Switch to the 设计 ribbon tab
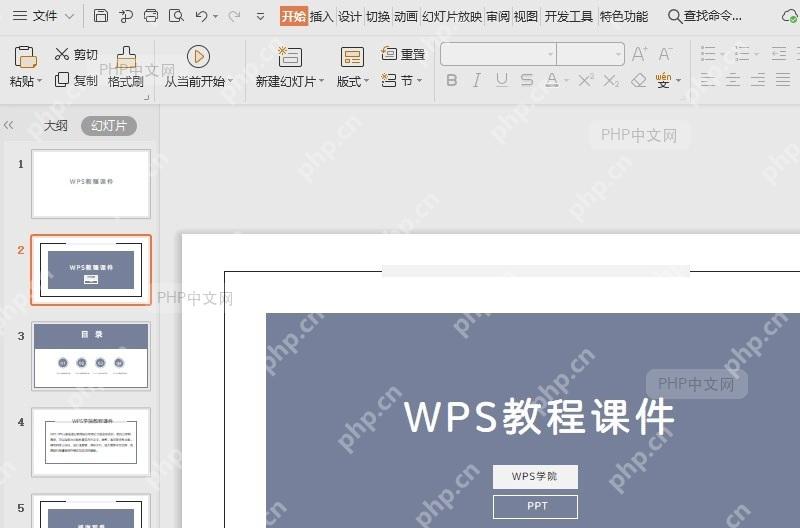 [x=349, y=16]
